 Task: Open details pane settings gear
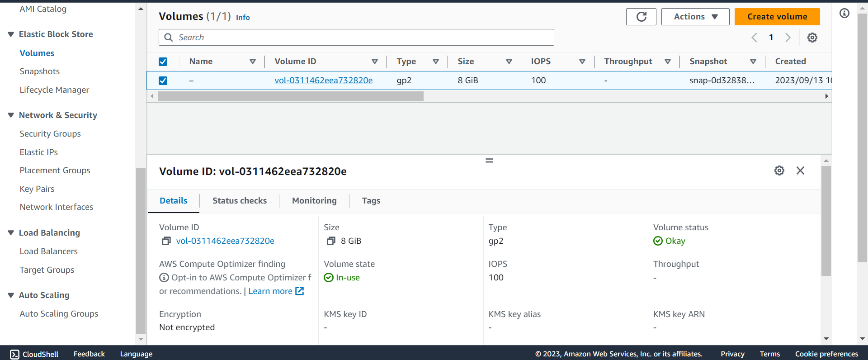tap(779, 171)
